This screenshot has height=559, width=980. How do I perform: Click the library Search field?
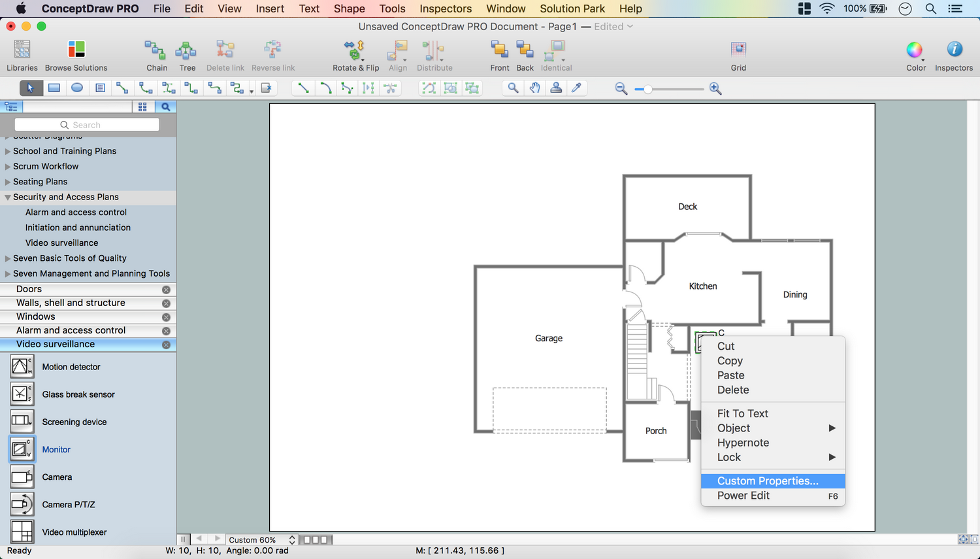[x=87, y=125]
